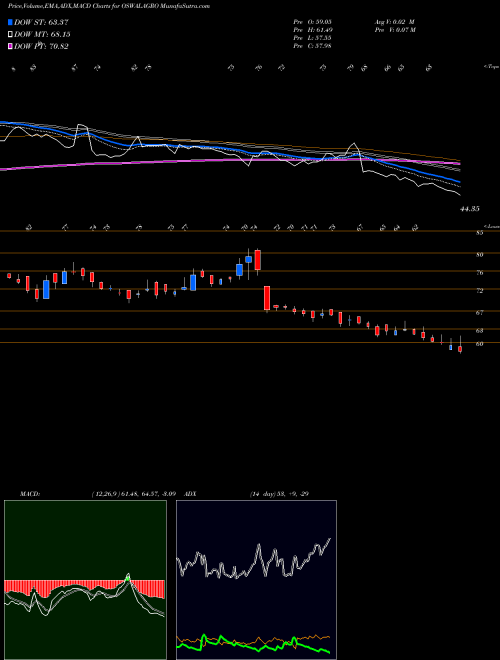Click the last red candlestick near 60
This screenshot has width=500, height=660.
point(460,349)
